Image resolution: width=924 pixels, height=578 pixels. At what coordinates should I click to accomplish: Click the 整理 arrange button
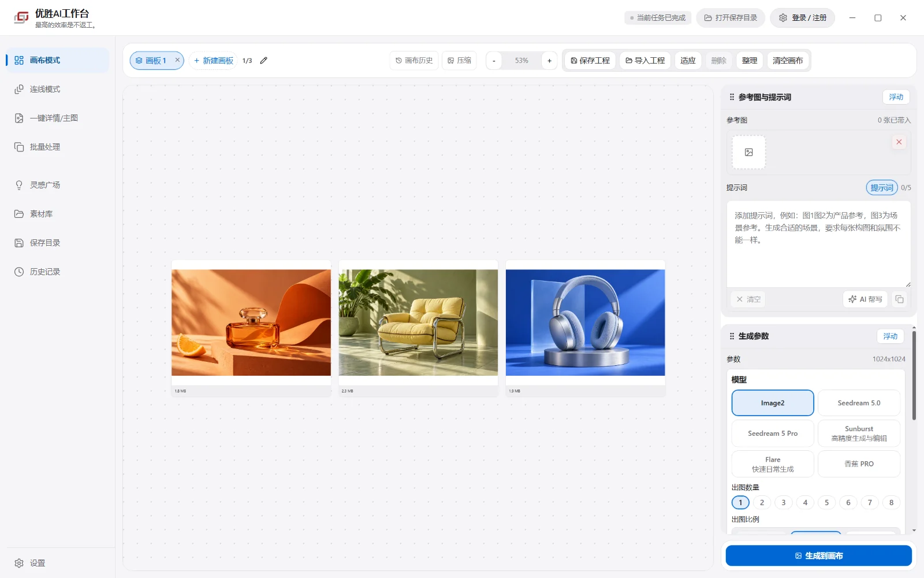(750, 60)
